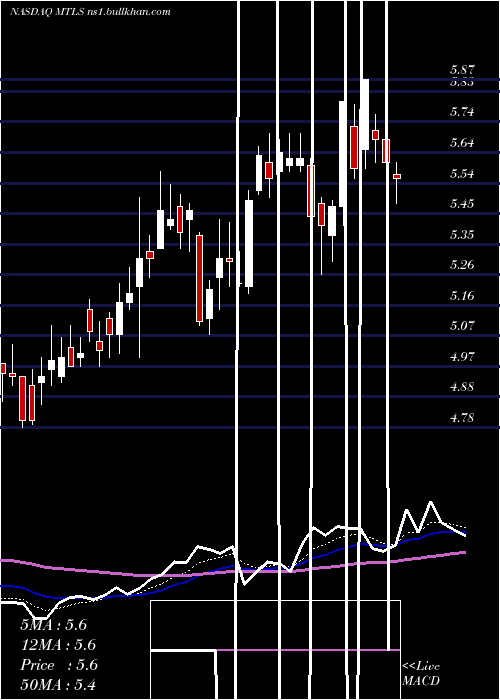
Task: Click the Price : 5.6 legend entry
Action: click(58, 665)
